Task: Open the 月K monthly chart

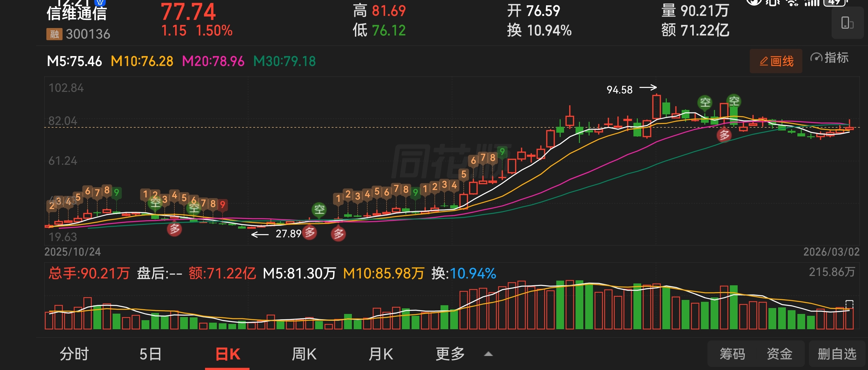Action: tap(380, 354)
